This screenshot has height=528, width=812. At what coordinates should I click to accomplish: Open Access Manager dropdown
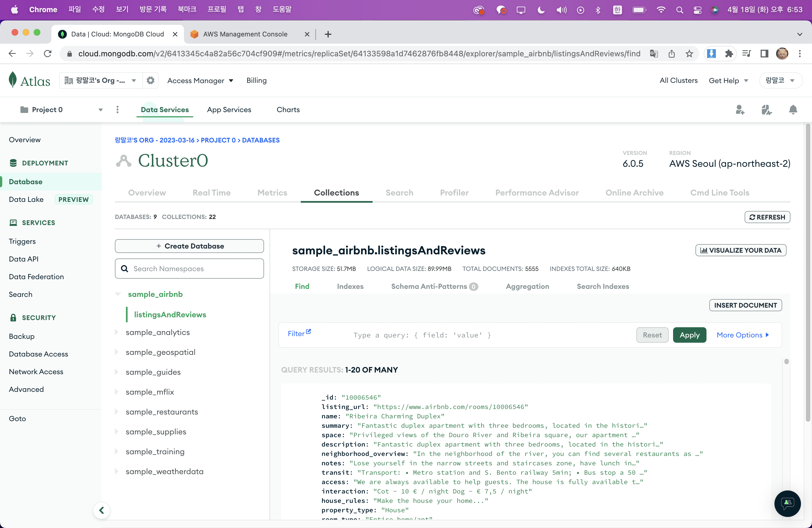pos(200,80)
